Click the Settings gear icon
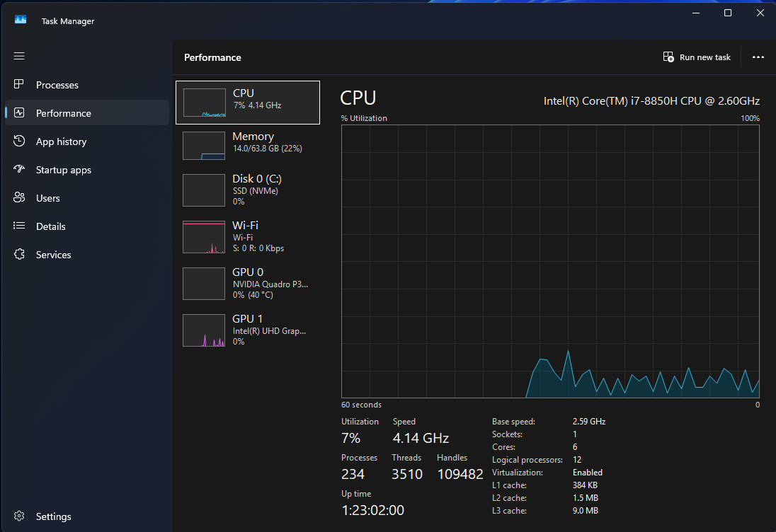Image resolution: width=776 pixels, height=532 pixels. [x=19, y=516]
